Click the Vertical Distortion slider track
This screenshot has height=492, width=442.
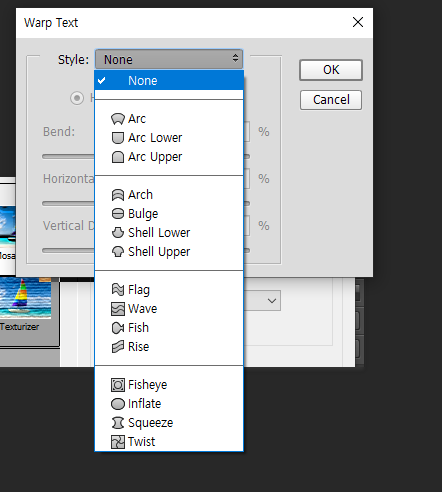[x=68, y=251]
